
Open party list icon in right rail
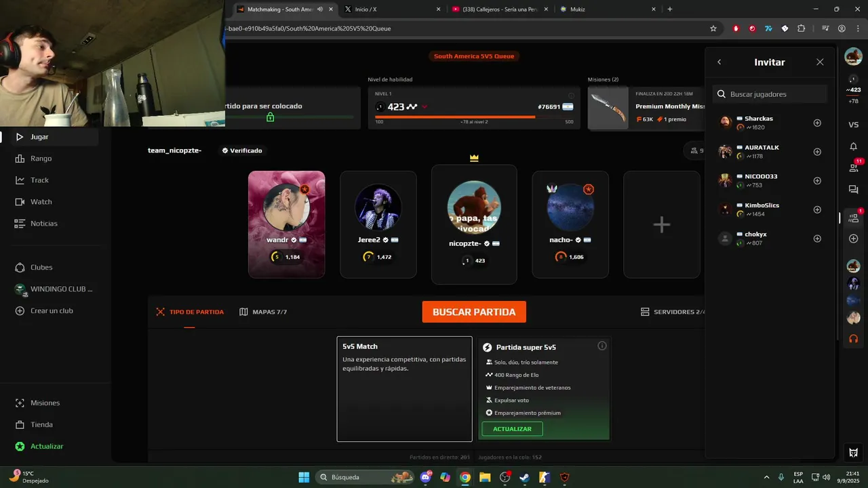click(854, 217)
